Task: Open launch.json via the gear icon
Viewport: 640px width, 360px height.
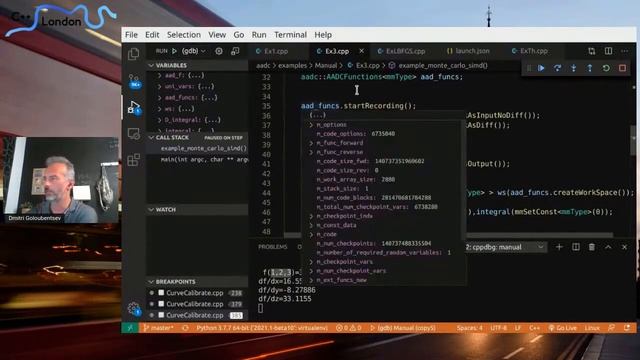Action: pos(219,51)
